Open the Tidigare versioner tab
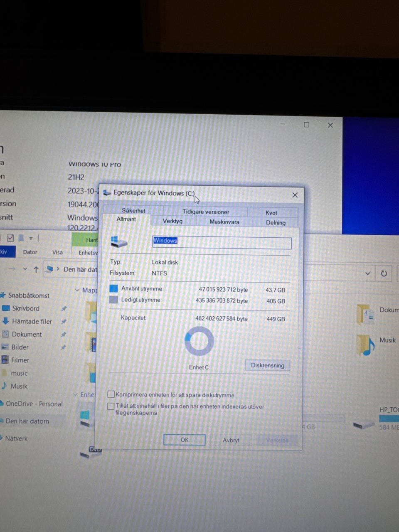 (206, 212)
